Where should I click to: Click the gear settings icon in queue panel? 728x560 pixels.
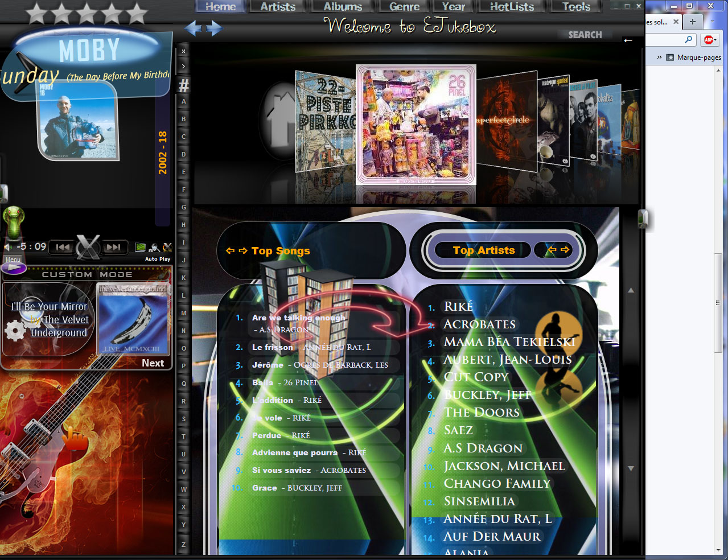click(15, 330)
